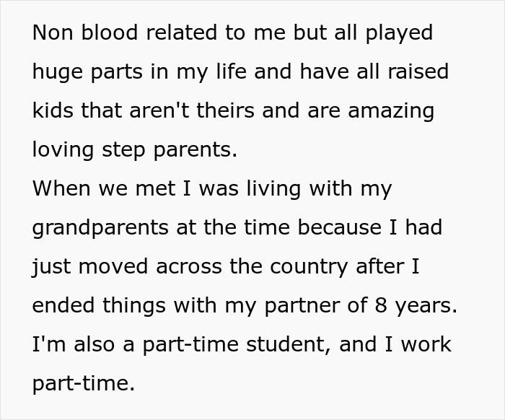Click the word "partner" in the eighth line

pos(302,306)
